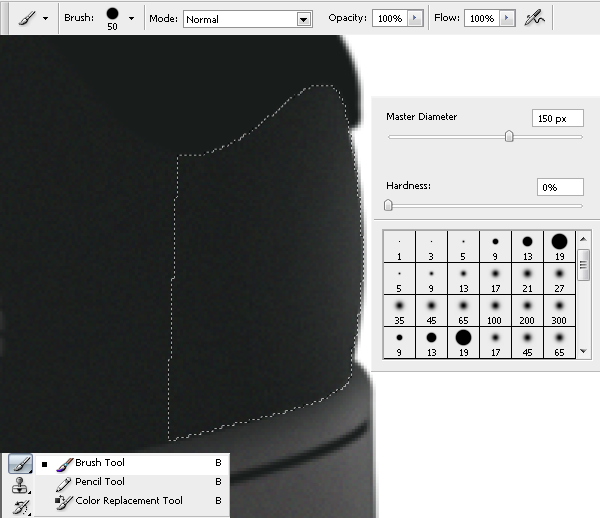Screen dimensions: 600x518
Task: Select the 45 brush in fourth row
Action: pyautogui.click(x=527, y=343)
